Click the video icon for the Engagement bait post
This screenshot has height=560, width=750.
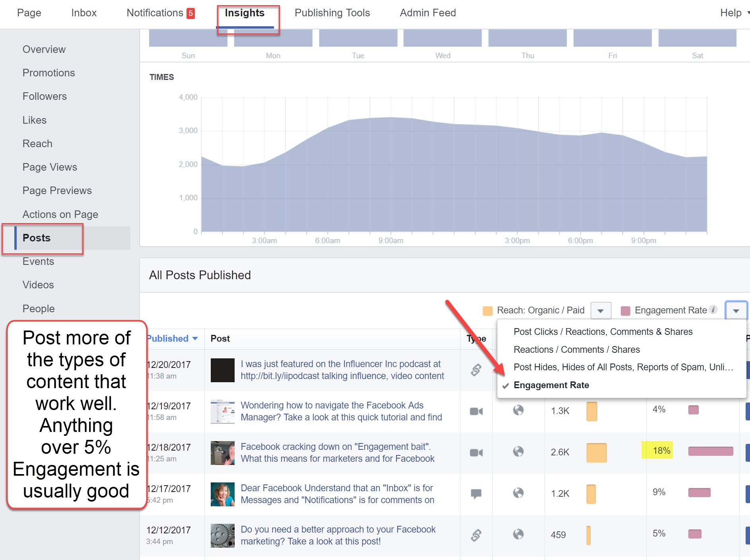[476, 453]
